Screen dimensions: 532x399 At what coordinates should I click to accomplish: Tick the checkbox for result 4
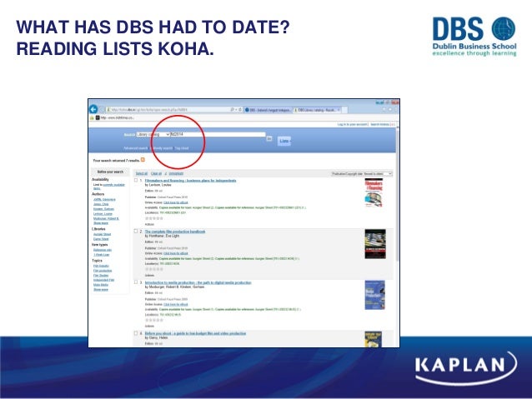pyautogui.click(x=136, y=333)
